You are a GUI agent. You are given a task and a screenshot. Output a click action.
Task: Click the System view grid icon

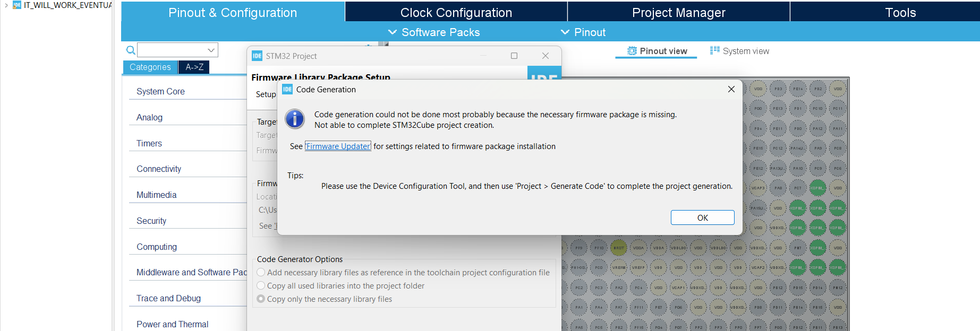[715, 50]
